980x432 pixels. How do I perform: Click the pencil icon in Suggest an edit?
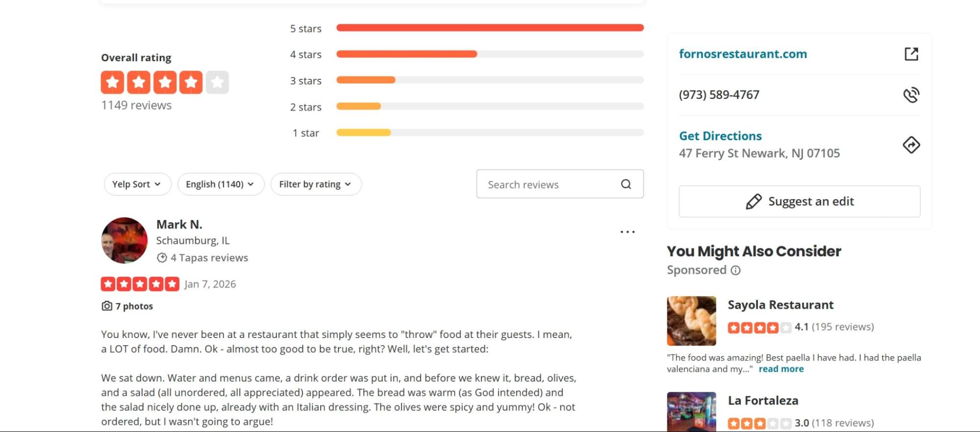click(x=754, y=201)
